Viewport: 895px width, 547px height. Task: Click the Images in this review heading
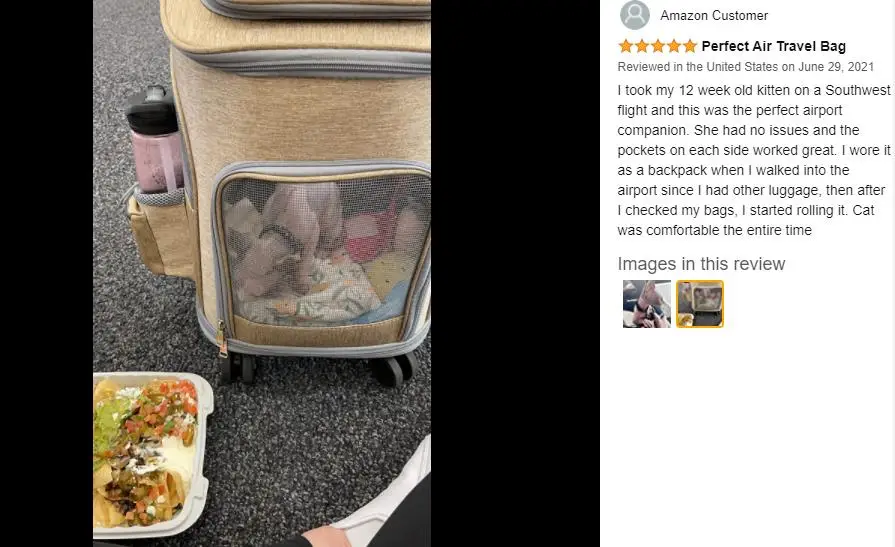click(701, 264)
